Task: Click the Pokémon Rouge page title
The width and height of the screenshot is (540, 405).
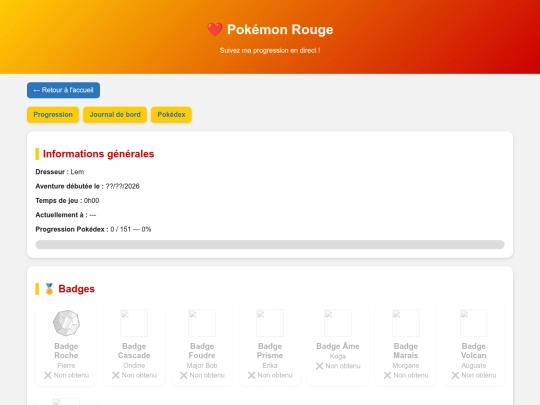Action: pos(280,30)
